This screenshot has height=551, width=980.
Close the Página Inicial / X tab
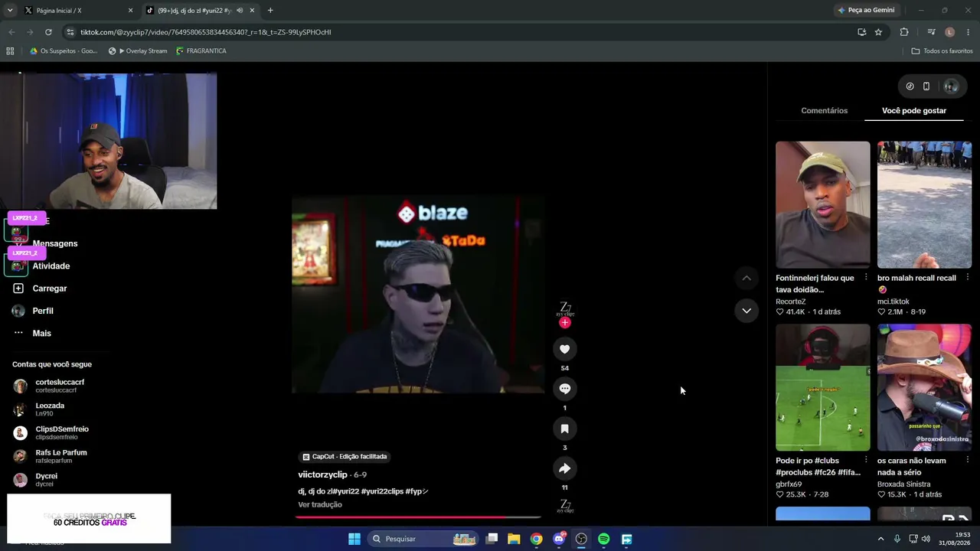click(130, 11)
